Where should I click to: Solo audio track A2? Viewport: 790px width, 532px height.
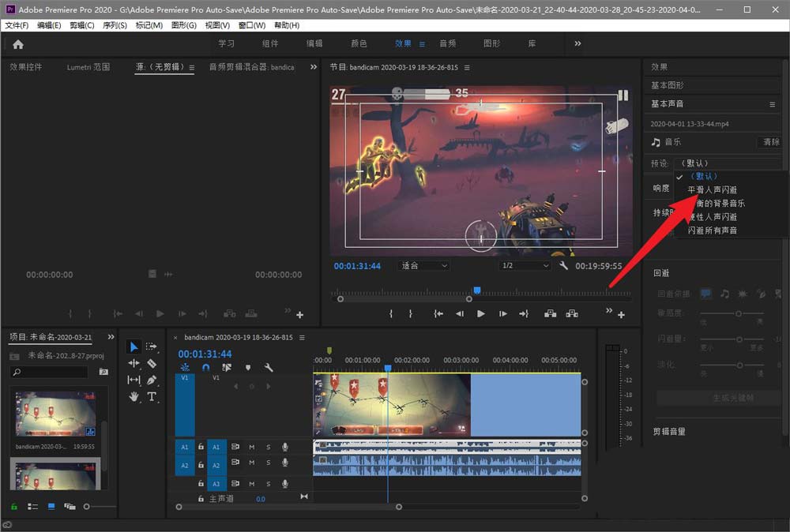pyautogui.click(x=269, y=463)
